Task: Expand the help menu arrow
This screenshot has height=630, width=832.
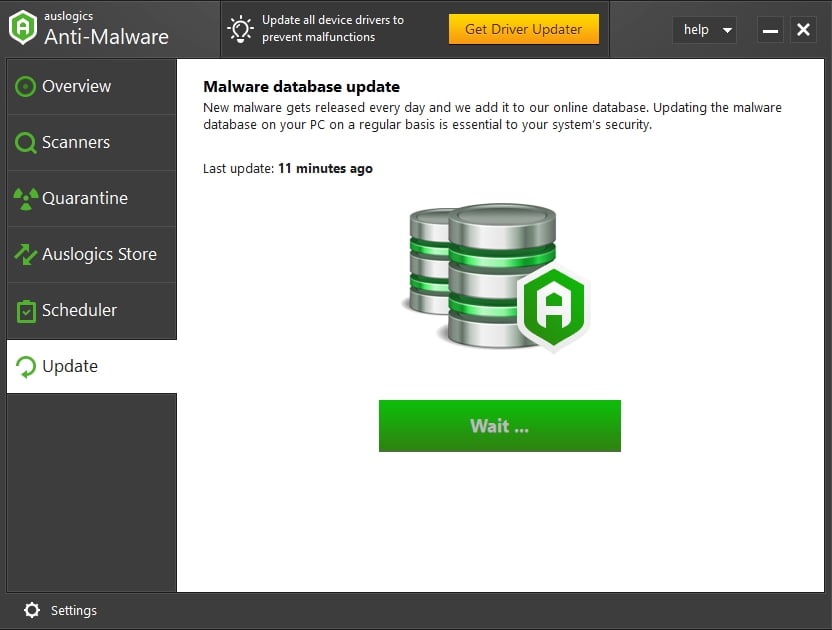Action: coord(727,30)
